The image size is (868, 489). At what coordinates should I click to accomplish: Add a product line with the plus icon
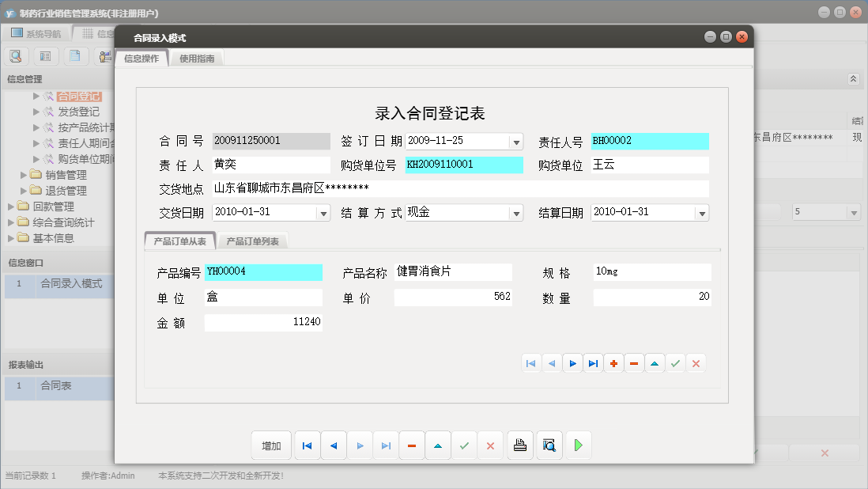(x=613, y=363)
